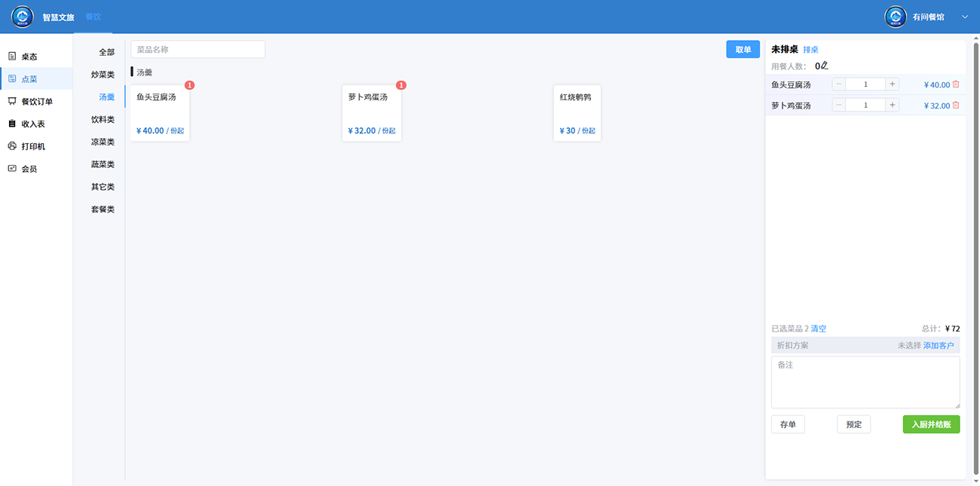
Task: Click the 总计 ¥72 total
Action: tap(941, 329)
